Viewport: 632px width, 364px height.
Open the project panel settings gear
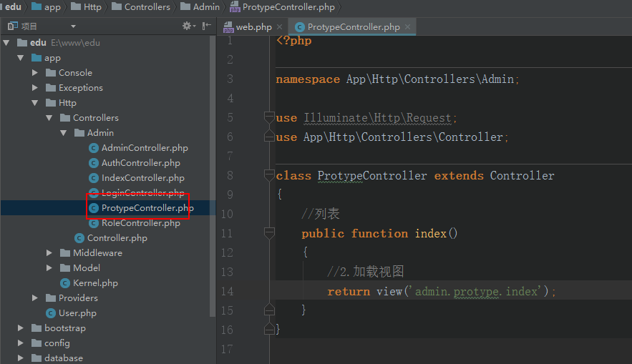[x=188, y=26]
